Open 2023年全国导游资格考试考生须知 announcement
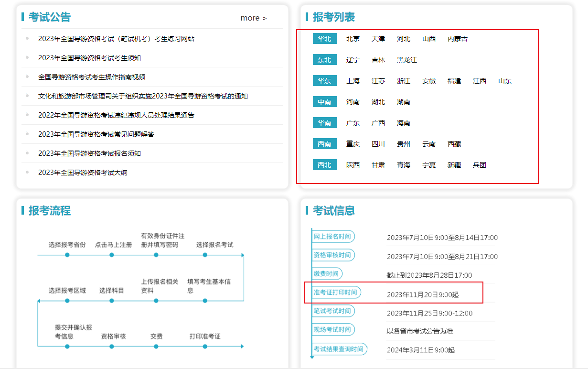 tap(89, 58)
